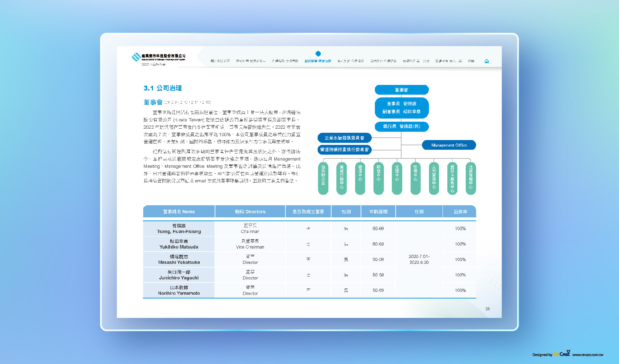This screenshot has width=619, height=364.
Task: Select the 營運持續計畫推行委員會 node
Action: [x=345, y=150]
